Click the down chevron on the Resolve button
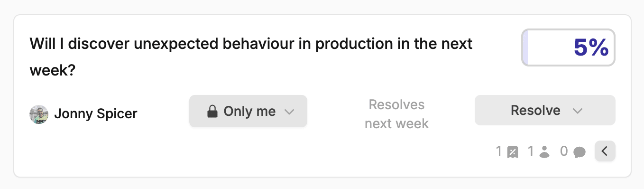 [577, 111]
